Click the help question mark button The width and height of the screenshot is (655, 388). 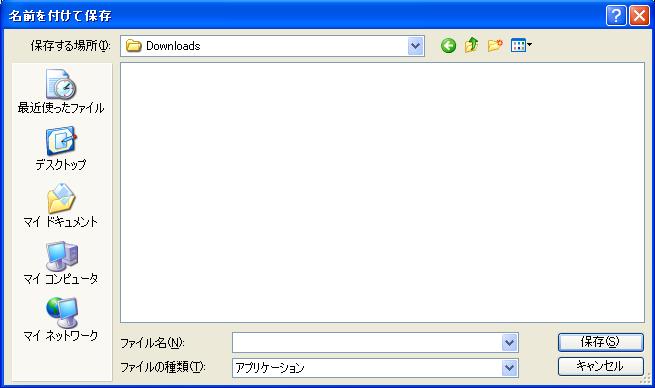point(616,16)
